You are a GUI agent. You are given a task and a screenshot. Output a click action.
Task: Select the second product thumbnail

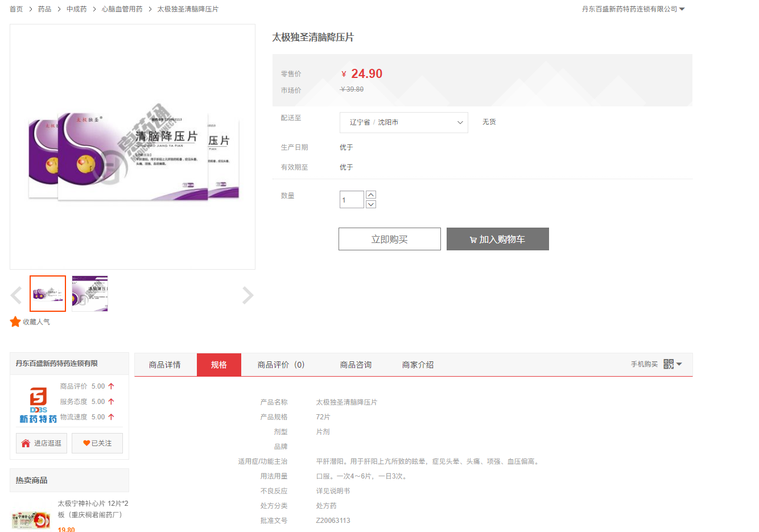pos(90,294)
